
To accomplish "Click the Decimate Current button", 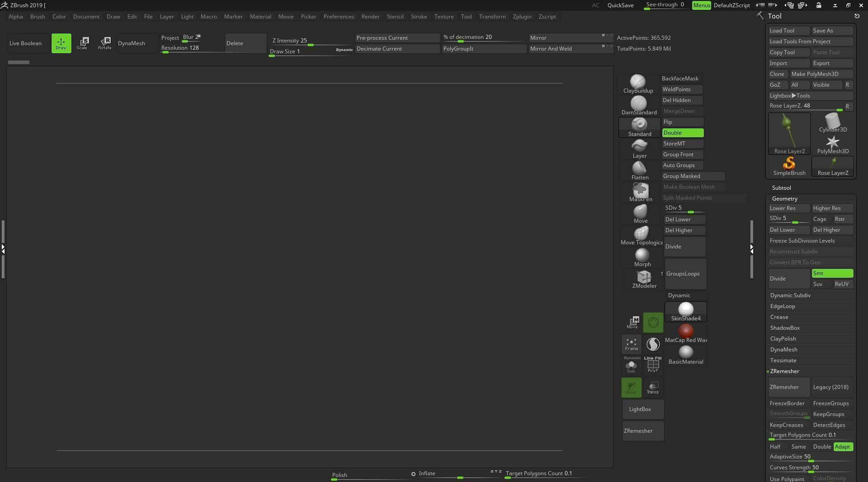I will [397, 49].
